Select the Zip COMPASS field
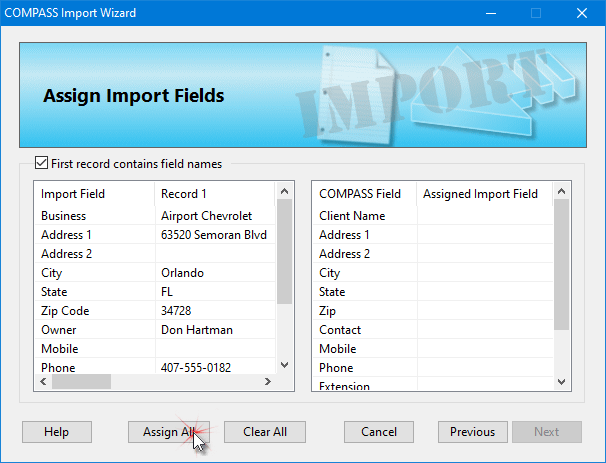 coord(327,311)
